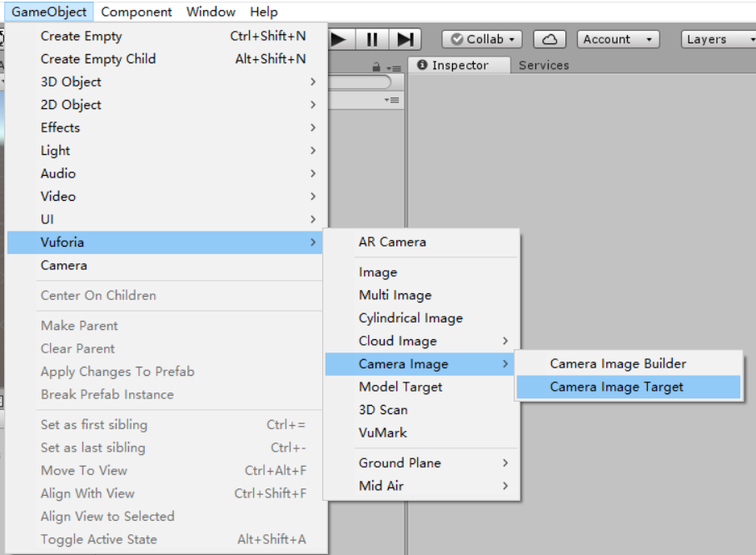Image resolution: width=756 pixels, height=555 pixels.
Task: Expand the Cloud Image submenu
Action: coord(421,341)
